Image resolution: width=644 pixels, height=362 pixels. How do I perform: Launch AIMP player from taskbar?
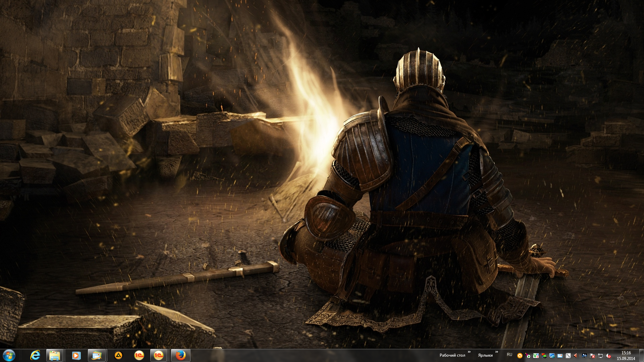(118, 355)
